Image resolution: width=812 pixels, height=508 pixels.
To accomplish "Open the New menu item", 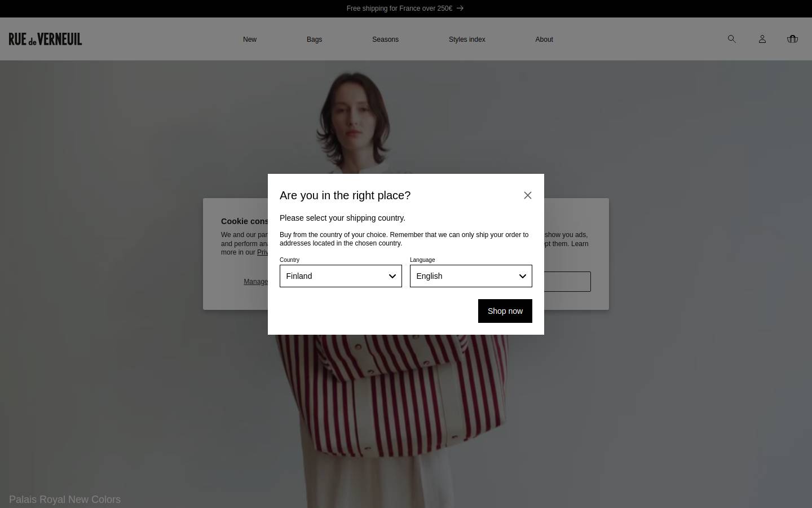I will coord(250,40).
